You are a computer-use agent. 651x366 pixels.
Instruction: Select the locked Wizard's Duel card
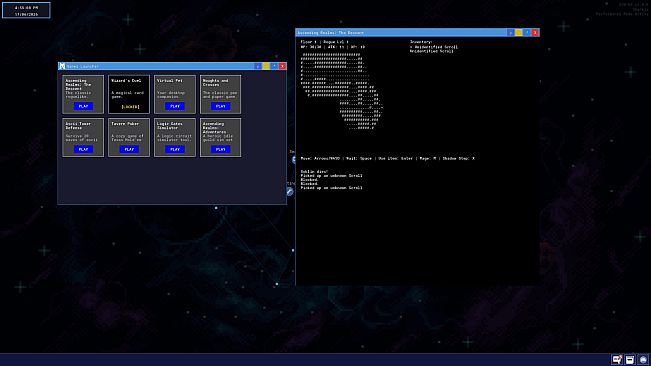click(129, 94)
